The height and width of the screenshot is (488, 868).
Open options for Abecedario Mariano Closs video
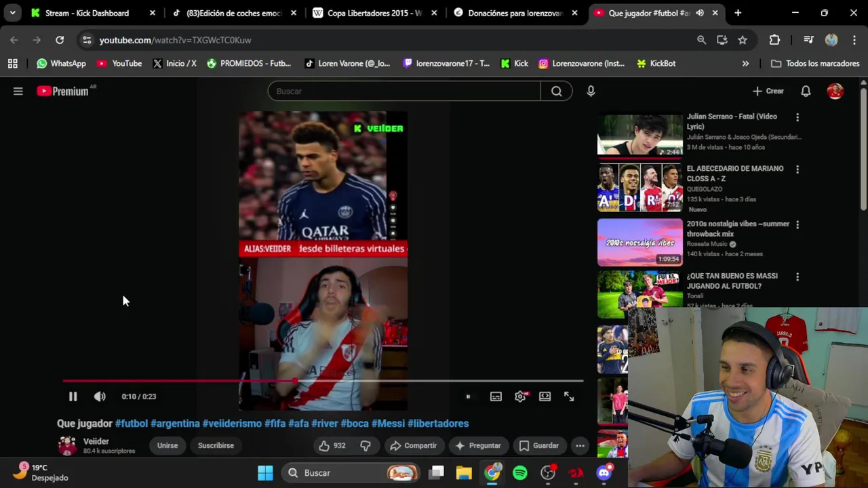797,169
